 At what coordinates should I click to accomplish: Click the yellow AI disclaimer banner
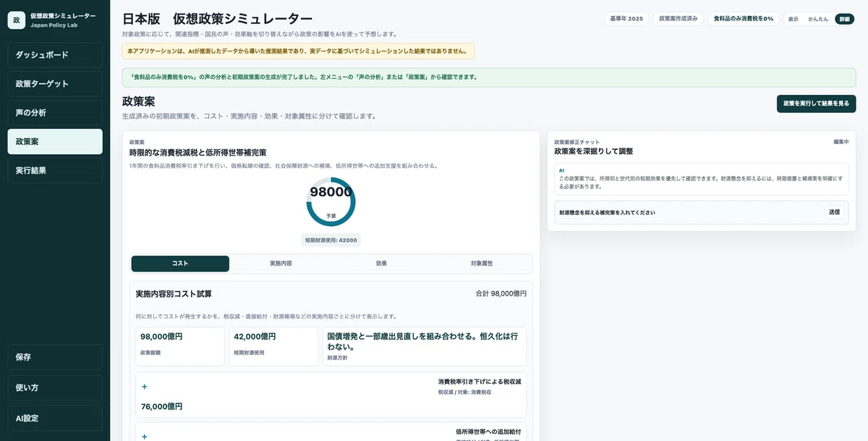click(x=299, y=51)
